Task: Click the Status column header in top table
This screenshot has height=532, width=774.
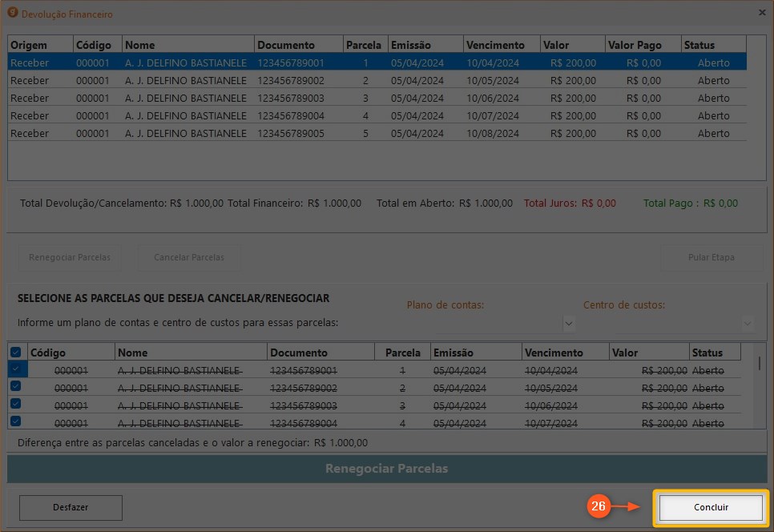Action: click(712, 45)
